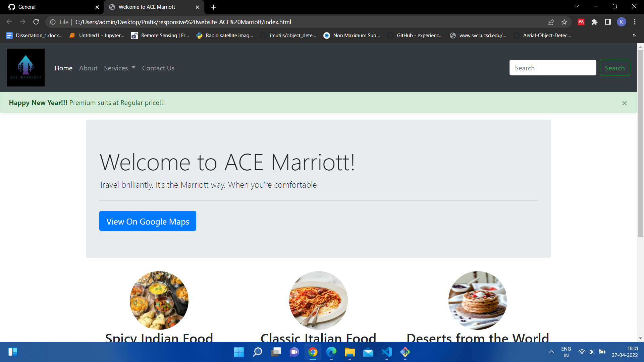Click the profile avatar K

[622, 22]
